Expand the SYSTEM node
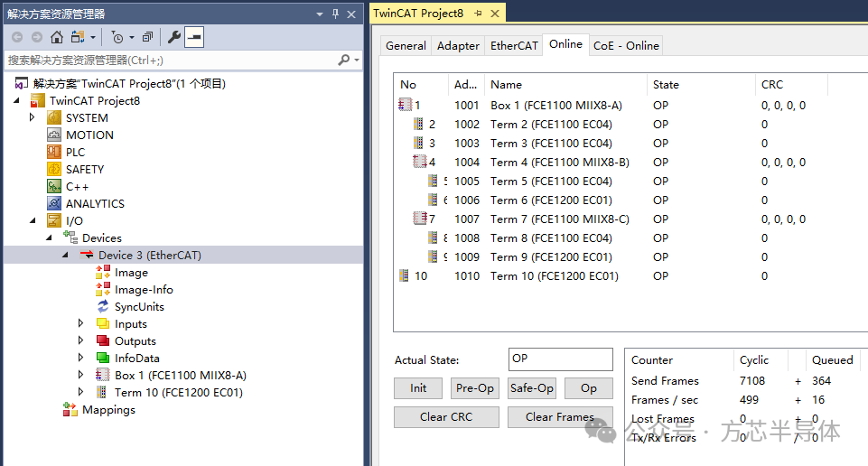Image resolution: width=868 pixels, height=466 pixels. point(33,117)
